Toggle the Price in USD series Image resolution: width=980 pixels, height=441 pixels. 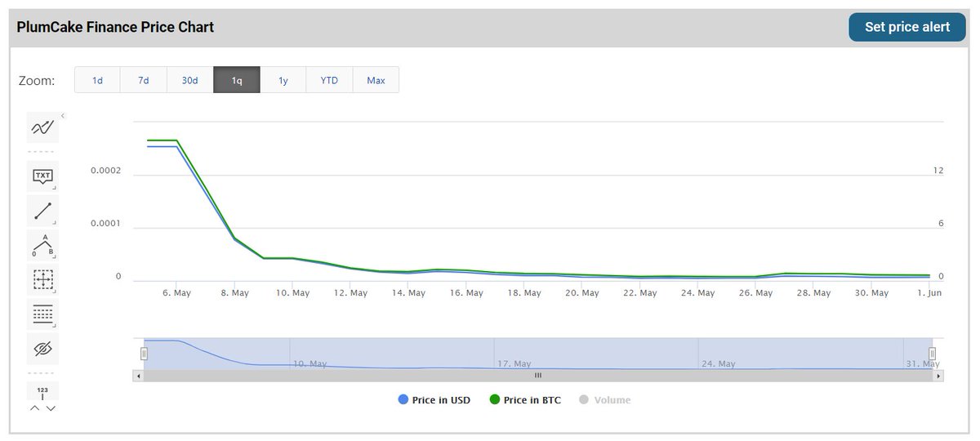(434, 400)
